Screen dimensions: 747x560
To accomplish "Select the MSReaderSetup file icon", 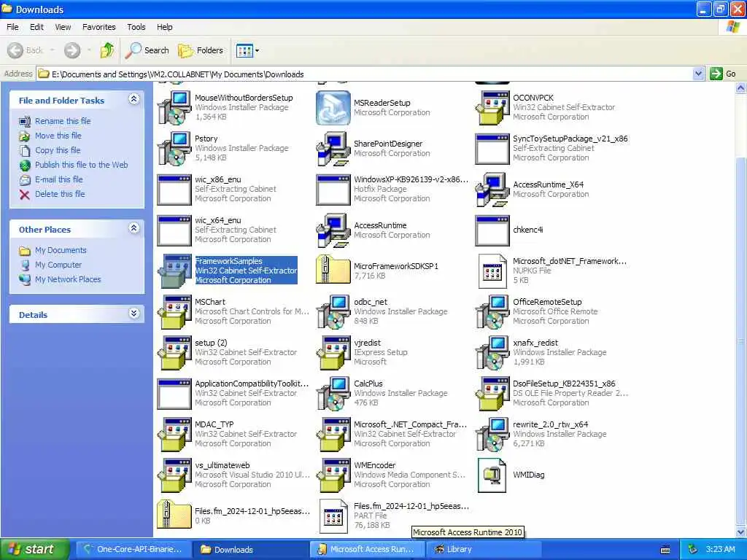I will [333, 108].
